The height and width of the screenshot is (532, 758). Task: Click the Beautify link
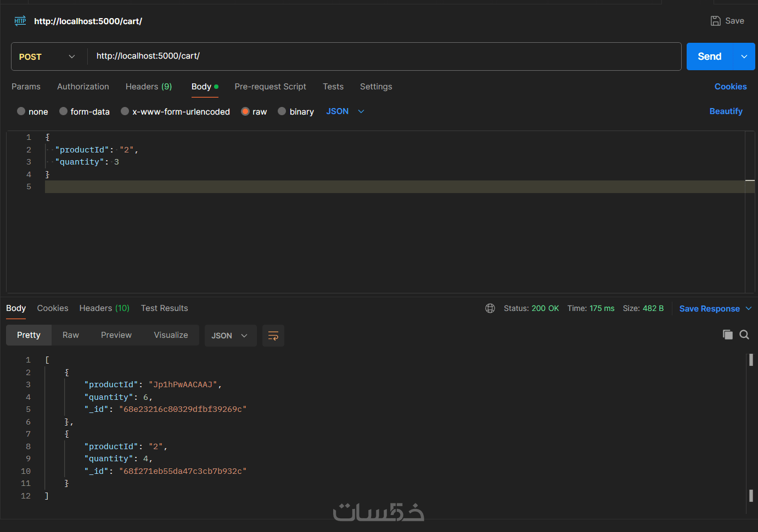(726, 111)
